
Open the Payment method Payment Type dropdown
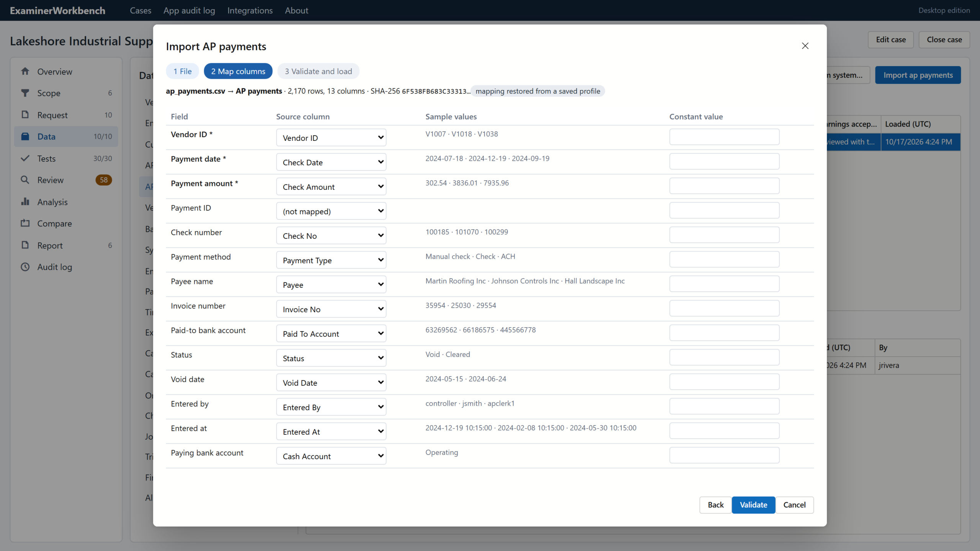coord(331,260)
